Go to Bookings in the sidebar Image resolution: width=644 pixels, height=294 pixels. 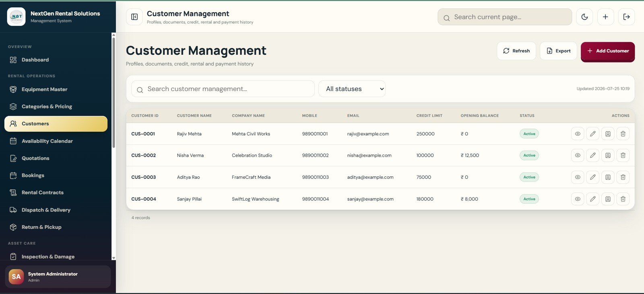click(56, 175)
